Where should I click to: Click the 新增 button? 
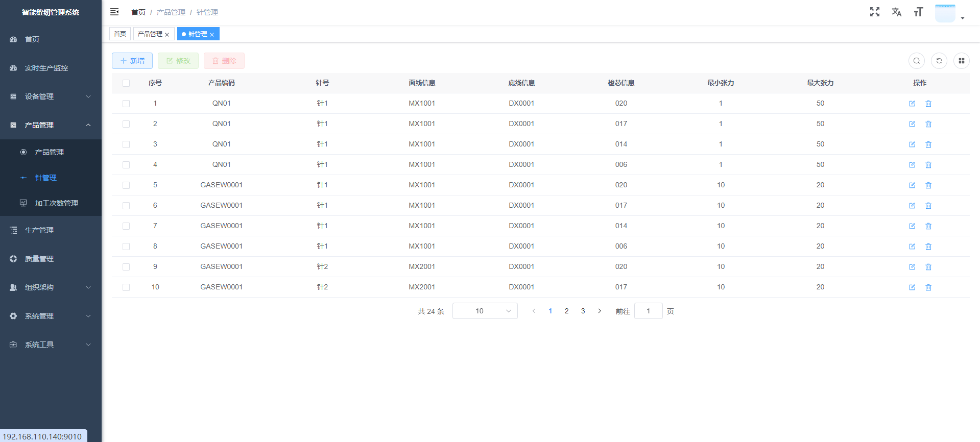[x=132, y=61]
